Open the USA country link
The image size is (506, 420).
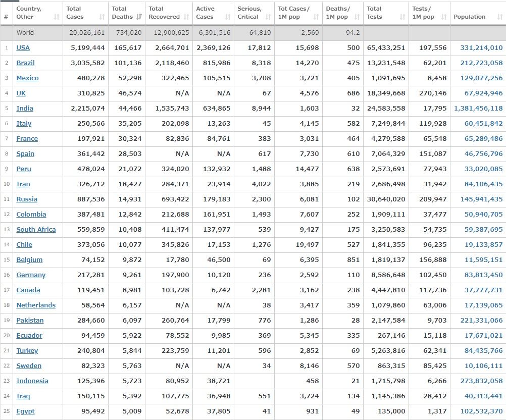click(23, 48)
